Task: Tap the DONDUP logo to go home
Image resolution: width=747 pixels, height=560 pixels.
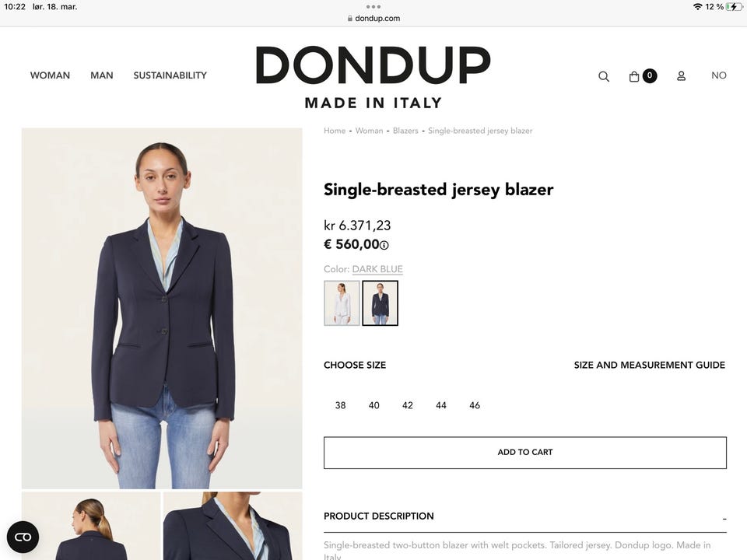Action: pos(373,77)
